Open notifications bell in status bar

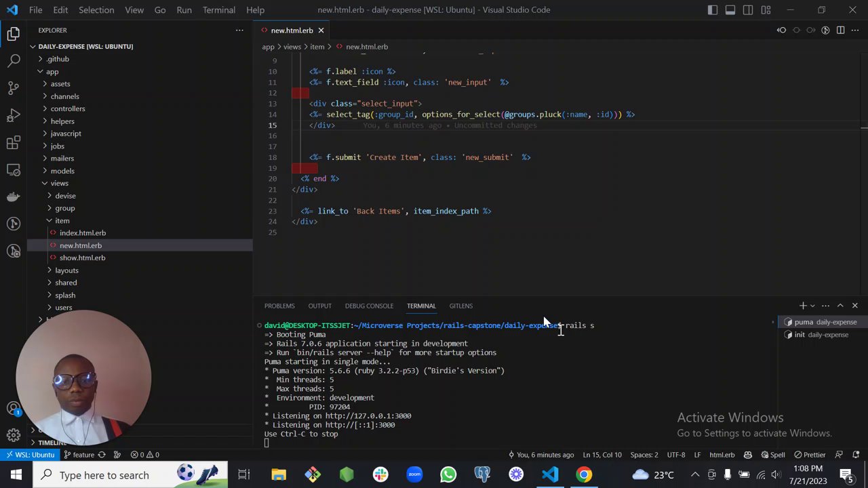click(856, 455)
